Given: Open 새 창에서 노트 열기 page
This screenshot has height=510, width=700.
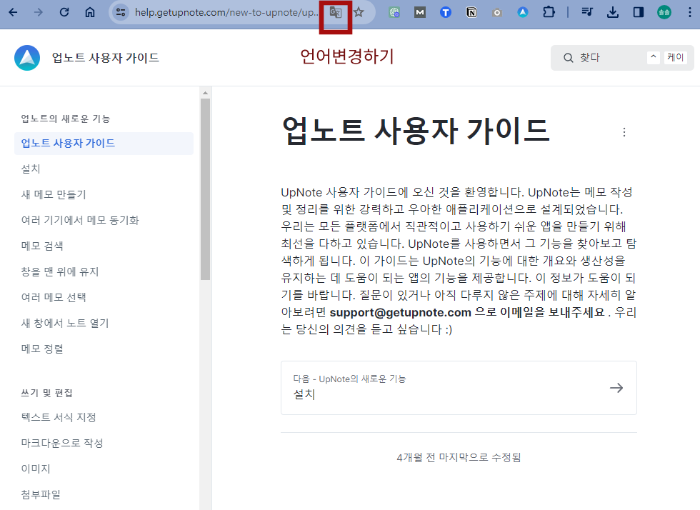Looking at the screenshot, I should tap(65, 323).
